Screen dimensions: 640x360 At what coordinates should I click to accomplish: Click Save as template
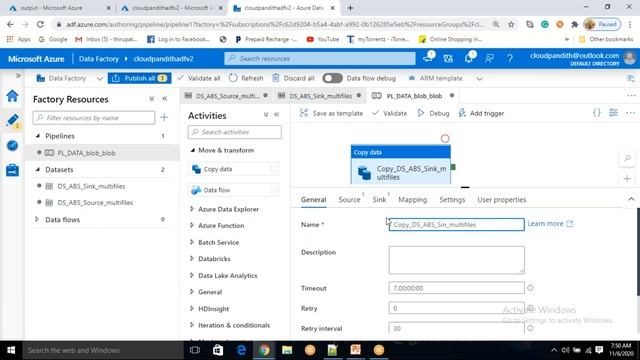pyautogui.click(x=331, y=113)
